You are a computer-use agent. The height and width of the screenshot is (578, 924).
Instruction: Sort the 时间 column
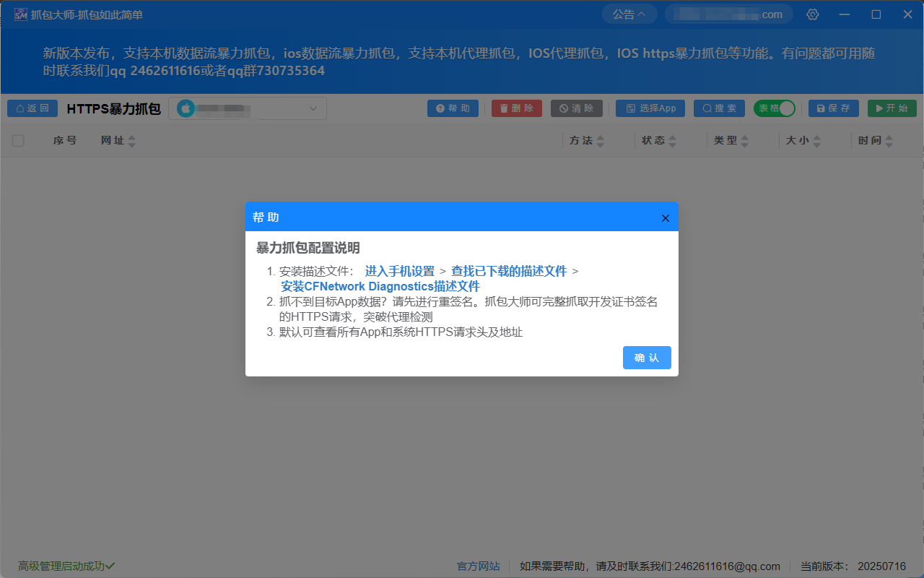click(873, 140)
